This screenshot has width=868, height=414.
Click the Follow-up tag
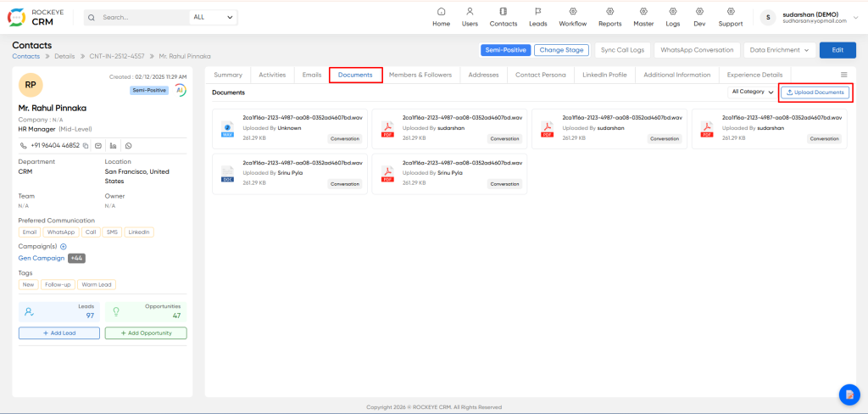(x=58, y=285)
